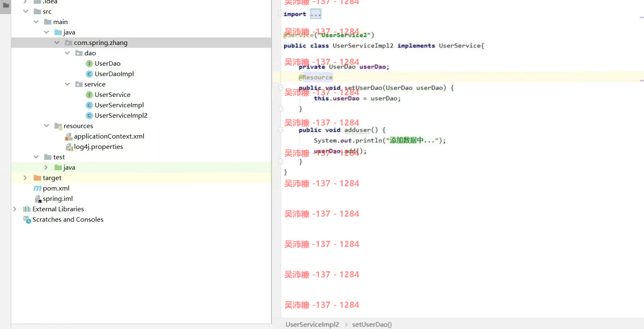Select spring.iml in the project tree
Screen dimensions: 644x329
[x=58, y=199]
